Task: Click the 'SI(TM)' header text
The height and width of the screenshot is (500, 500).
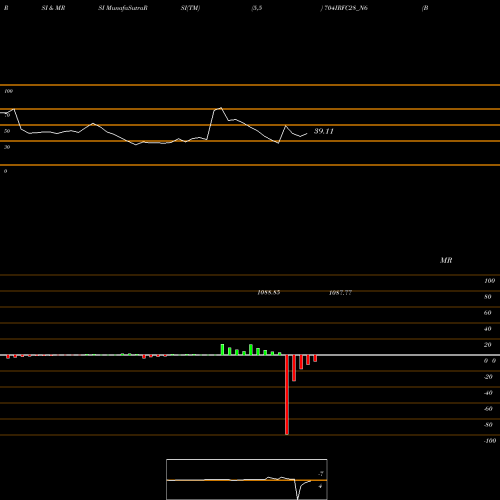Action: (190, 8)
